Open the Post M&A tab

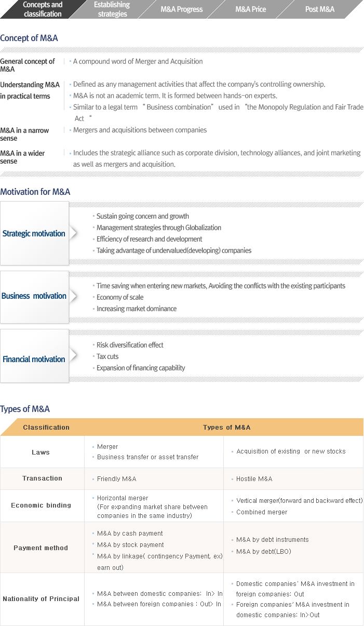coord(320,9)
